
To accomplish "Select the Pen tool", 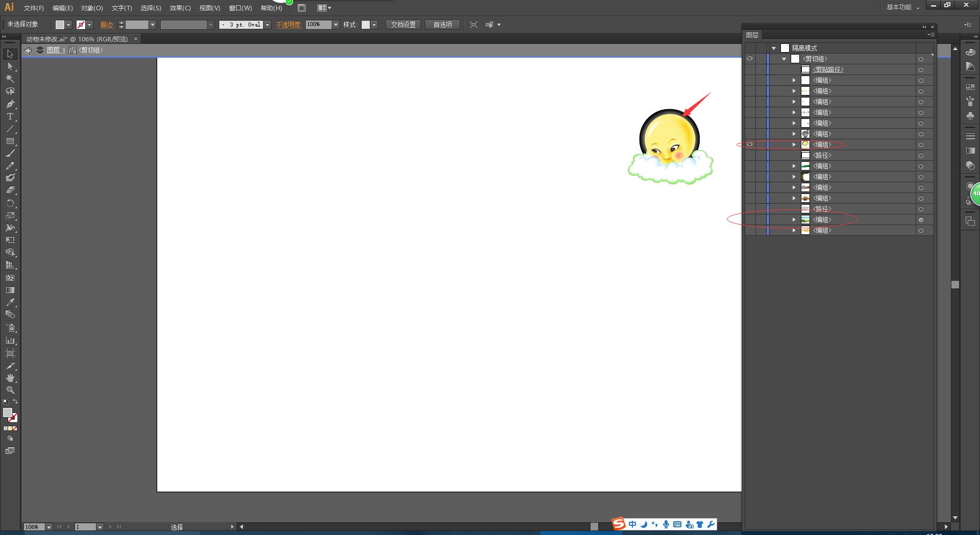I will tap(10, 104).
